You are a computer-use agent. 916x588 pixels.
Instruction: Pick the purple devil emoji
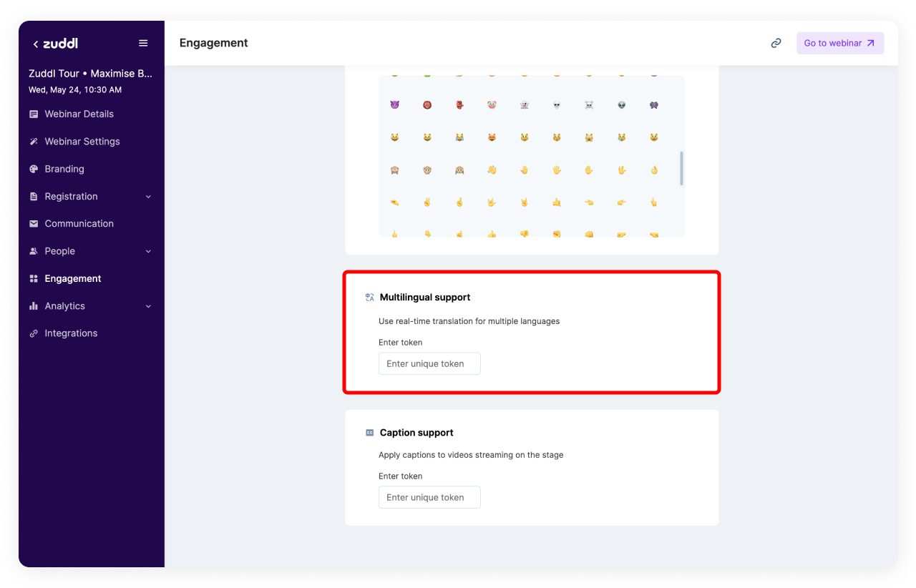pos(394,104)
